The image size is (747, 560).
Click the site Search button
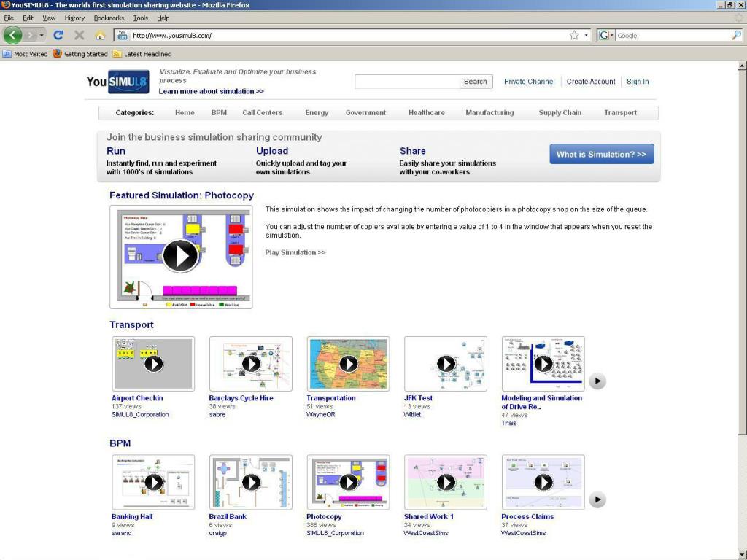click(476, 82)
